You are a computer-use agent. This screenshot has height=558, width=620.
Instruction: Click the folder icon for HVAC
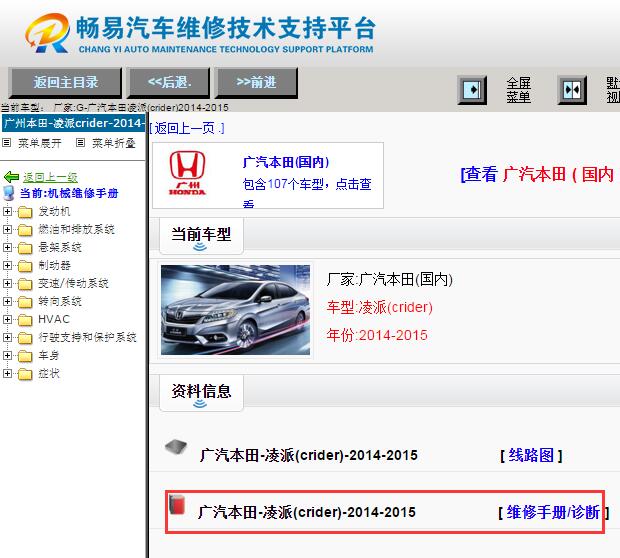coord(25,320)
